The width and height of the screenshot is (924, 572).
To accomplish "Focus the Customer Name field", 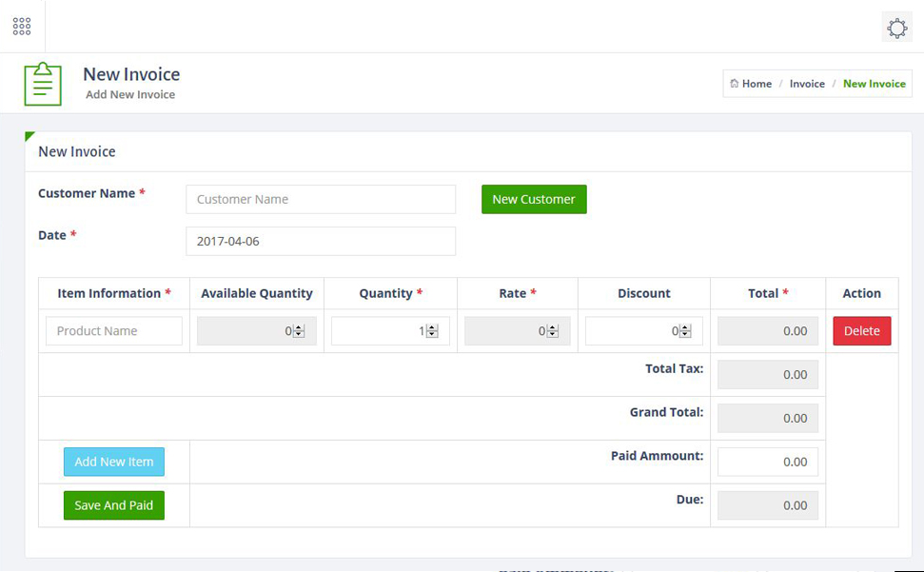I will [x=321, y=199].
